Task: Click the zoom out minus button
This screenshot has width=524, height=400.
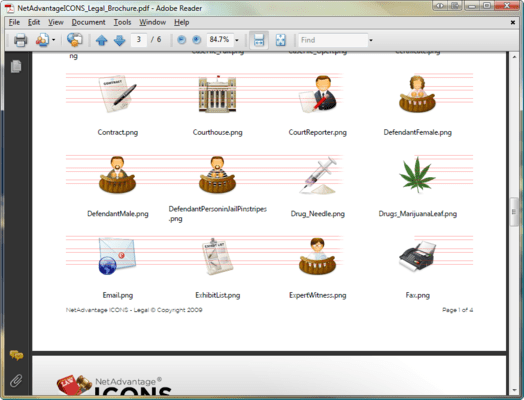Action: 181,40
